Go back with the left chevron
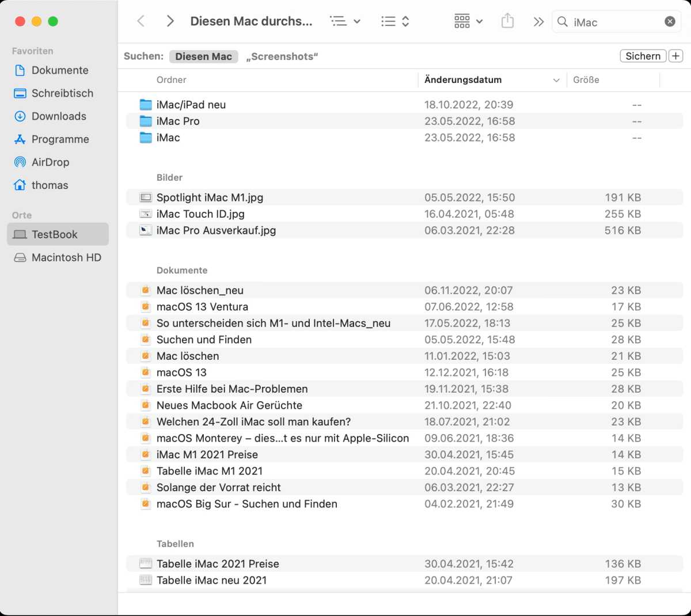Viewport: 691px width, 616px height. pos(141,21)
